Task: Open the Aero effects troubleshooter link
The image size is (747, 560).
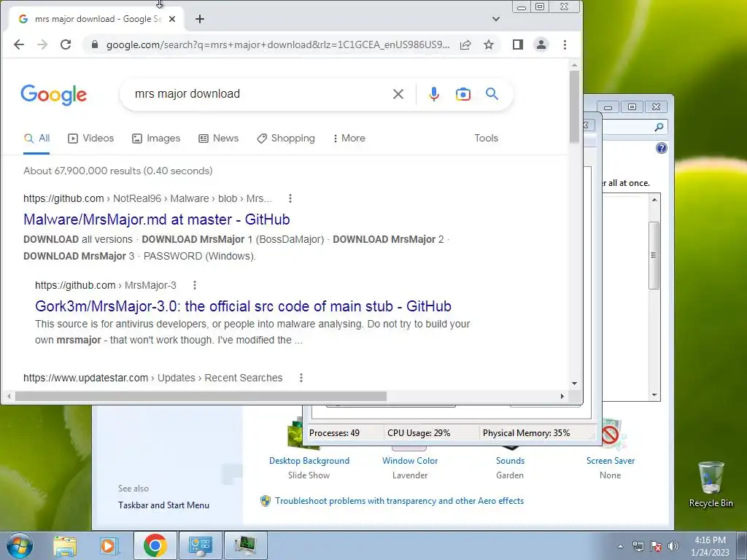Action: [399, 501]
